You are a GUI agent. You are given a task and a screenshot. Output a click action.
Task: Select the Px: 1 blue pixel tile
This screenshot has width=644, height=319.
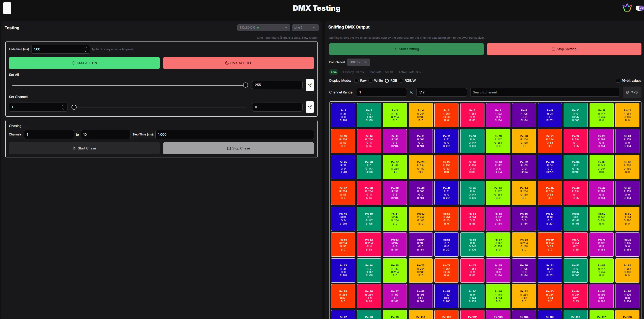(343, 115)
